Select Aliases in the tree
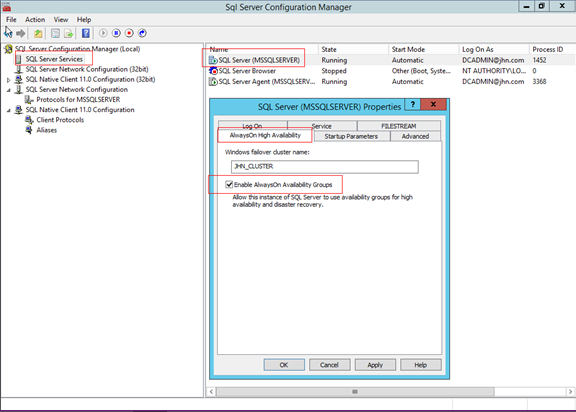Viewport: 576px width, 412px height. click(47, 130)
